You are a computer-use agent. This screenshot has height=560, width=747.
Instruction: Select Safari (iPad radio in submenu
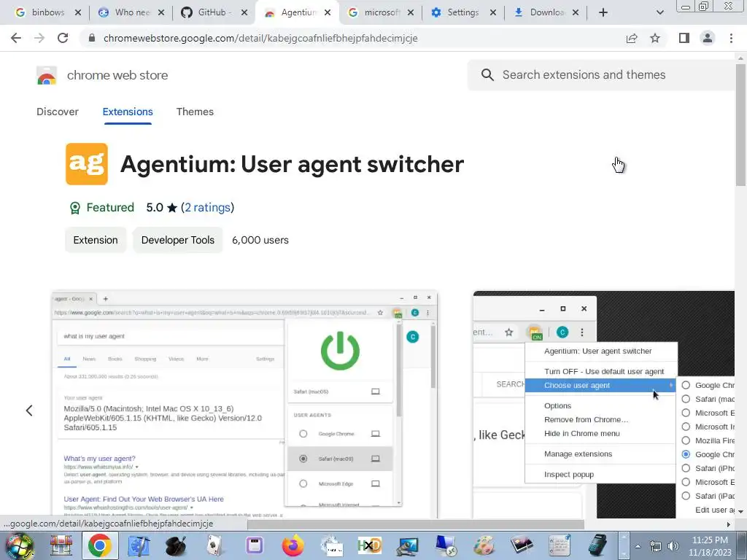click(686, 496)
